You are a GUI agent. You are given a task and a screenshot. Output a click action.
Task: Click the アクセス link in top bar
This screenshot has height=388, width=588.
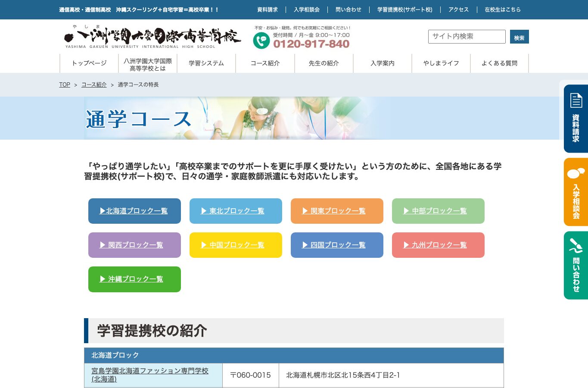tap(458, 9)
